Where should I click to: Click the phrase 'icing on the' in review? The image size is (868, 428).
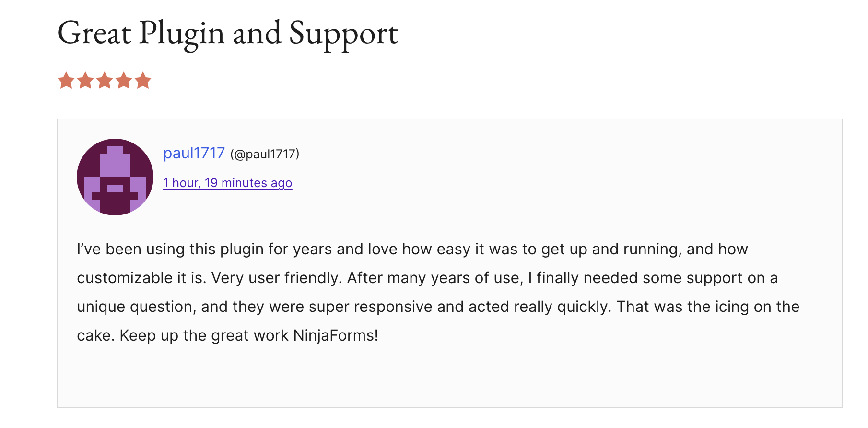757,307
